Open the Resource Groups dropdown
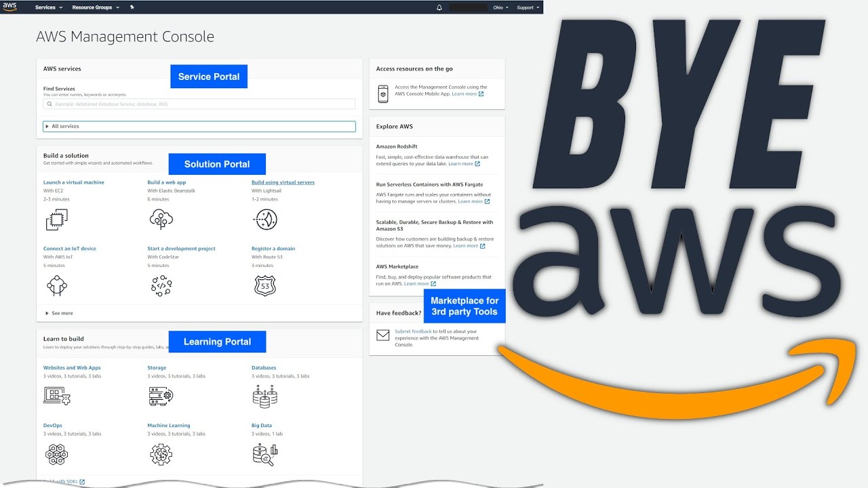Screen dimensions: 868x488 click(x=96, y=7)
